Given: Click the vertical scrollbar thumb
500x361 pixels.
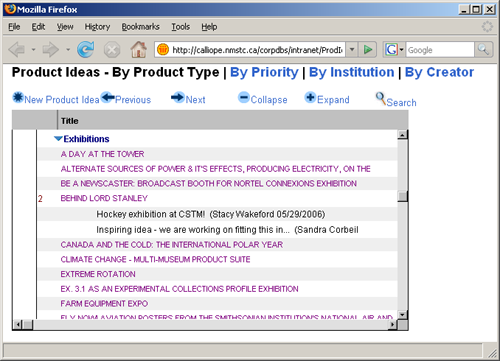Looking at the screenshot, I should pos(403,196).
